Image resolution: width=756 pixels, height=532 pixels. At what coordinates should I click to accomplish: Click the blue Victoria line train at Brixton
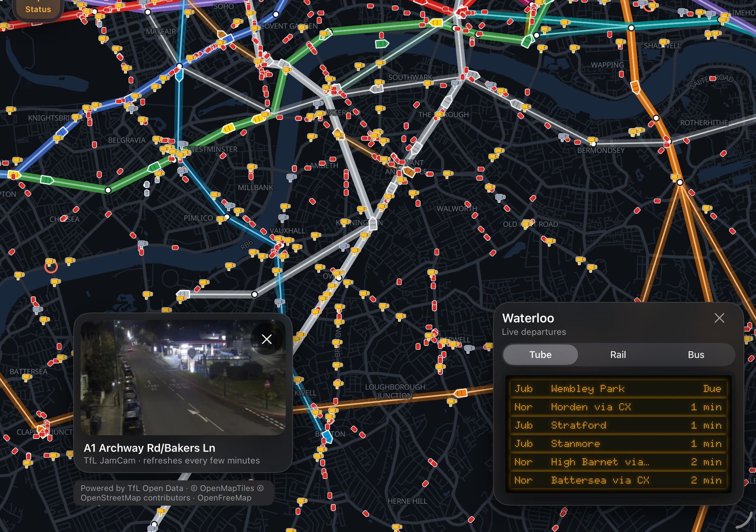[327, 437]
